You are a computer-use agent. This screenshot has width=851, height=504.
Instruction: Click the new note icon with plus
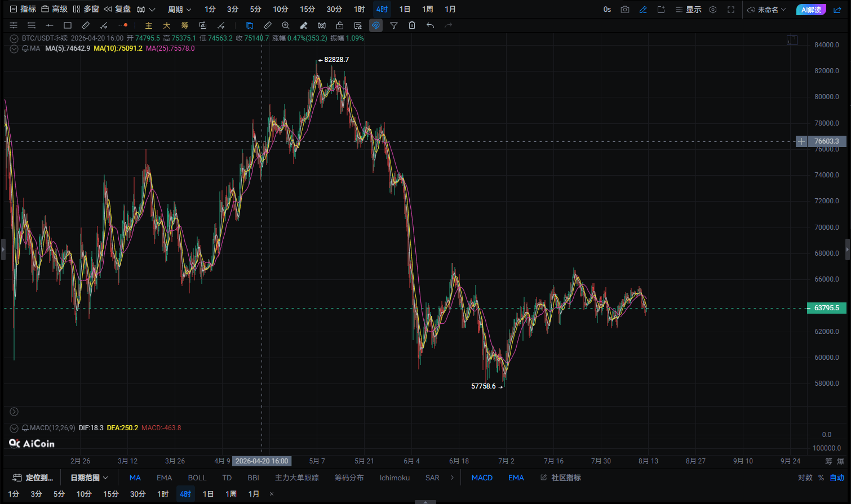click(661, 10)
